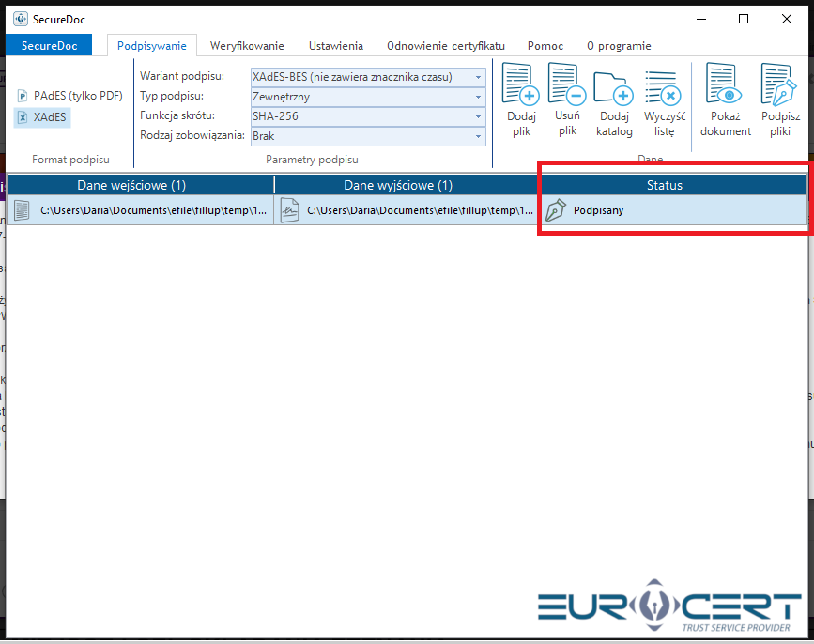Switch to the Podpisywanie tab
Viewport: 814px width, 644px height.
pyautogui.click(x=151, y=46)
